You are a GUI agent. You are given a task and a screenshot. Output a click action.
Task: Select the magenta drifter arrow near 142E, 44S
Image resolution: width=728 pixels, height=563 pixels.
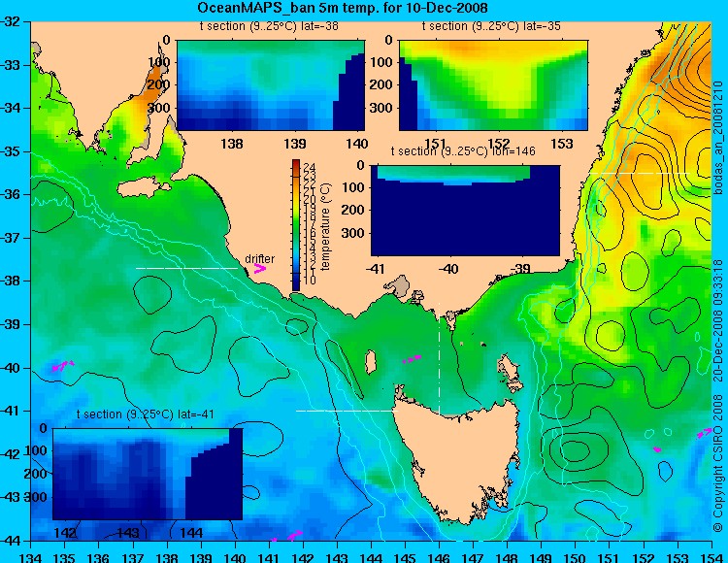pos(295,535)
